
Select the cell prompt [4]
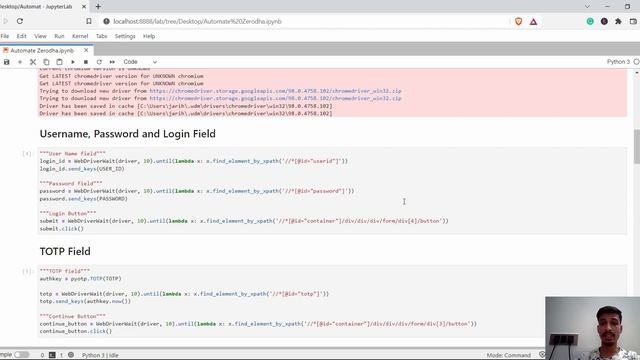pyautogui.click(x=27, y=153)
